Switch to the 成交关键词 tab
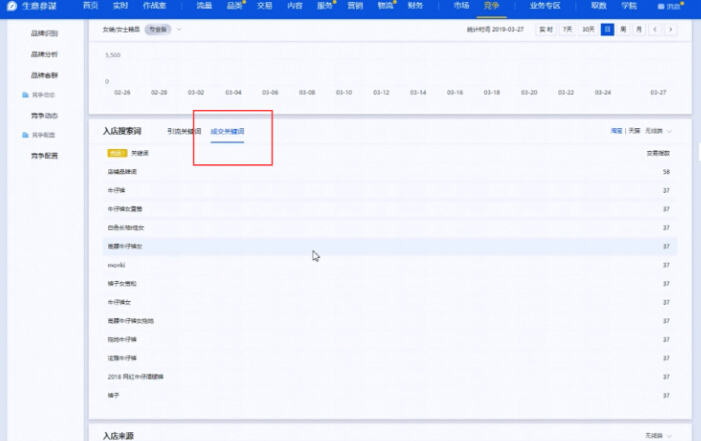This screenshot has width=701, height=441. (x=227, y=132)
